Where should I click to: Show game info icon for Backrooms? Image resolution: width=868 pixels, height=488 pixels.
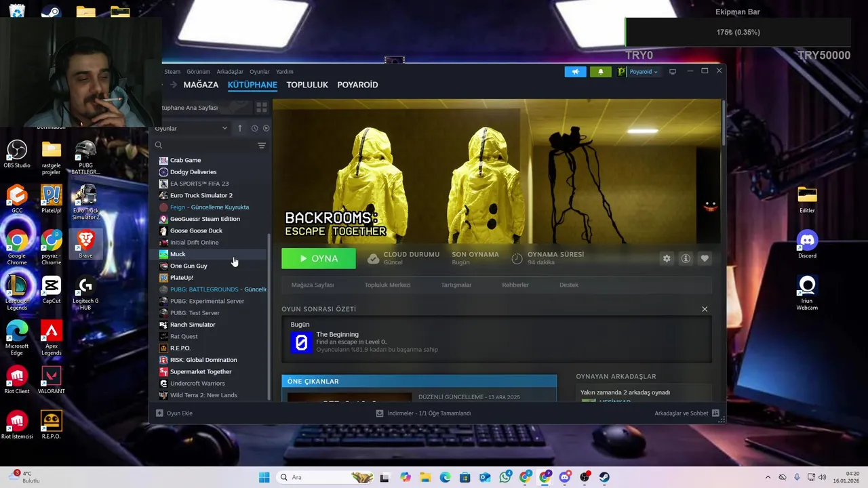[686, 258]
